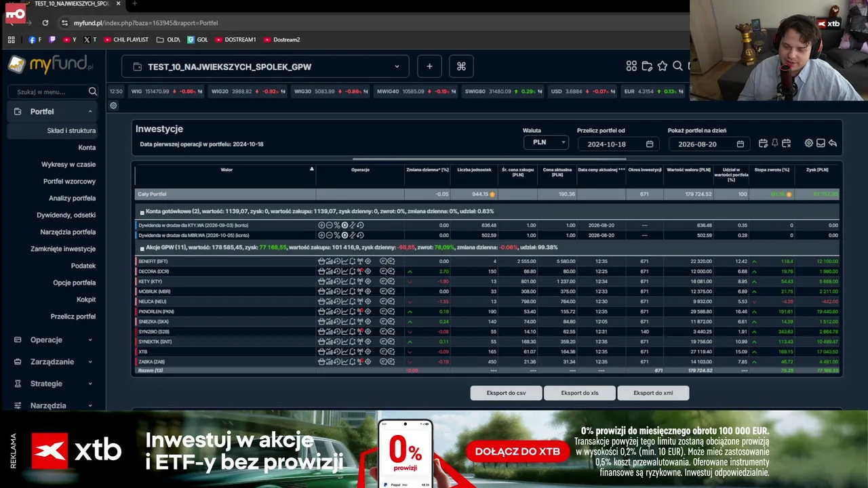Image resolution: width=868 pixels, height=488 pixels.
Task: Click the buy basket icon in the XTB row
Action: coord(321,352)
